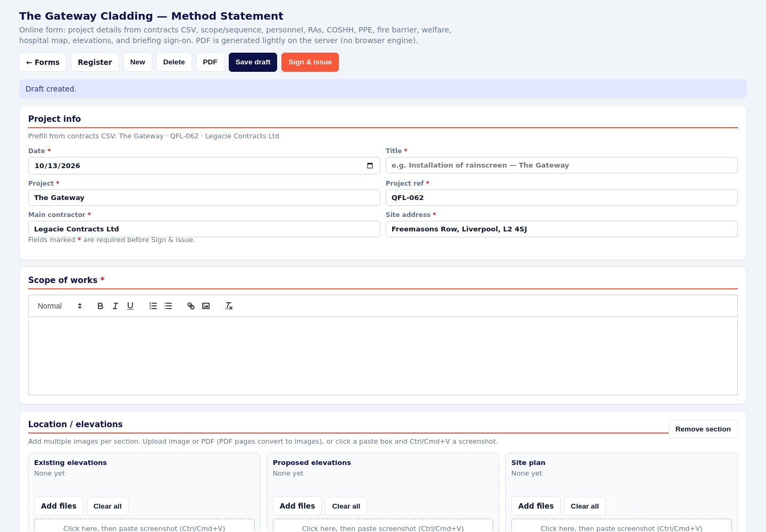The image size is (766, 532).
Task: Insert a hyperlink in scope editor
Action: click(x=191, y=306)
